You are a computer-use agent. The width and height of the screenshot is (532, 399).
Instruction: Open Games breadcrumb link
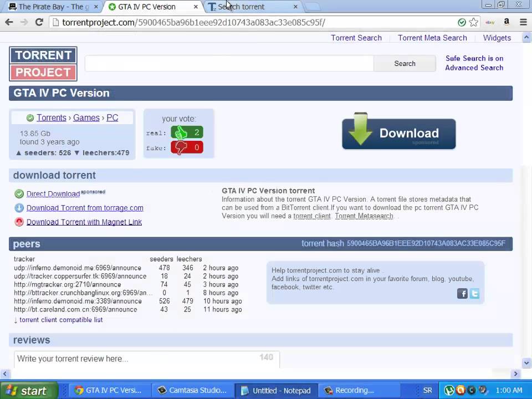[x=86, y=117]
